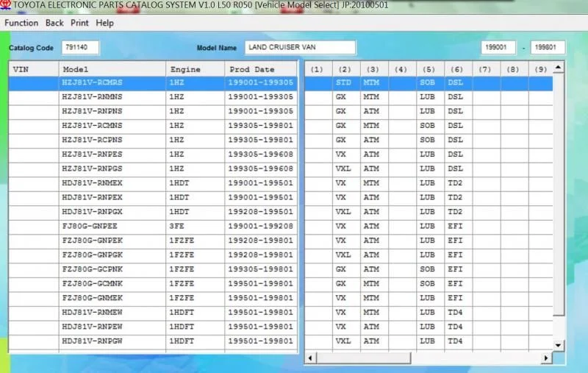The width and height of the screenshot is (588, 373).
Task: Select model row HDJ81V-RNPEW
Action: click(x=154, y=327)
